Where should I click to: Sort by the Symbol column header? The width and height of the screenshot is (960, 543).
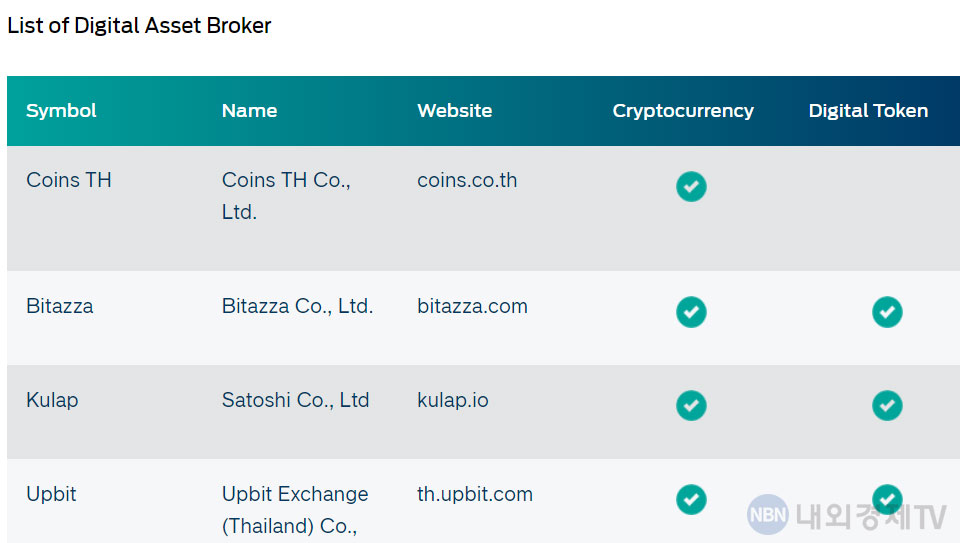click(x=61, y=111)
